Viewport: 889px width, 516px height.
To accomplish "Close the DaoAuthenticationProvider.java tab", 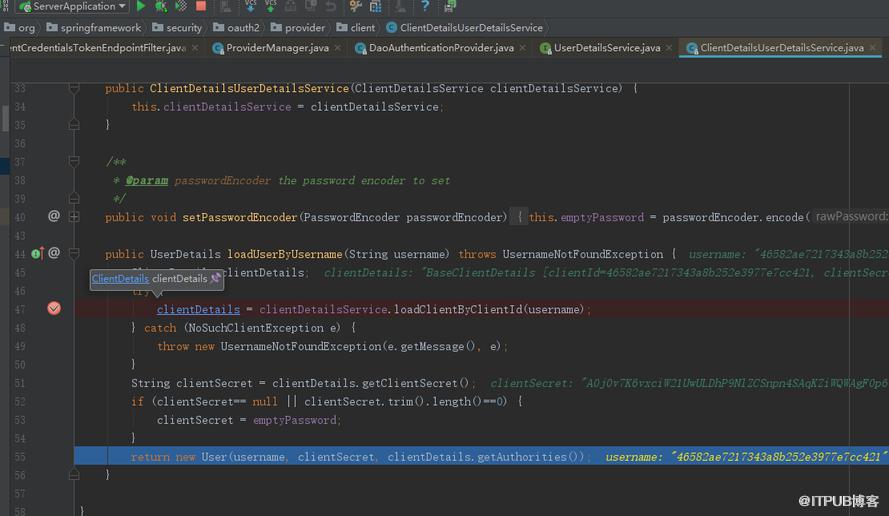I will point(522,48).
